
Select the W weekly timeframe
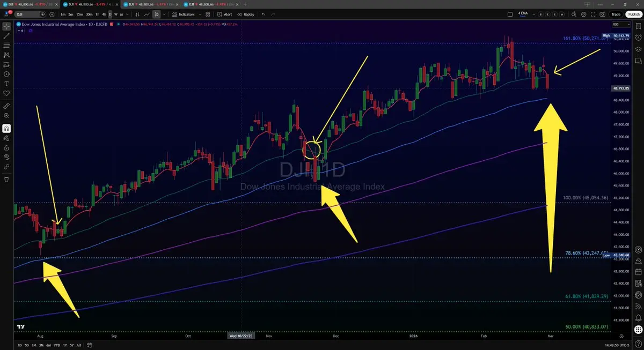coord(116,14)
